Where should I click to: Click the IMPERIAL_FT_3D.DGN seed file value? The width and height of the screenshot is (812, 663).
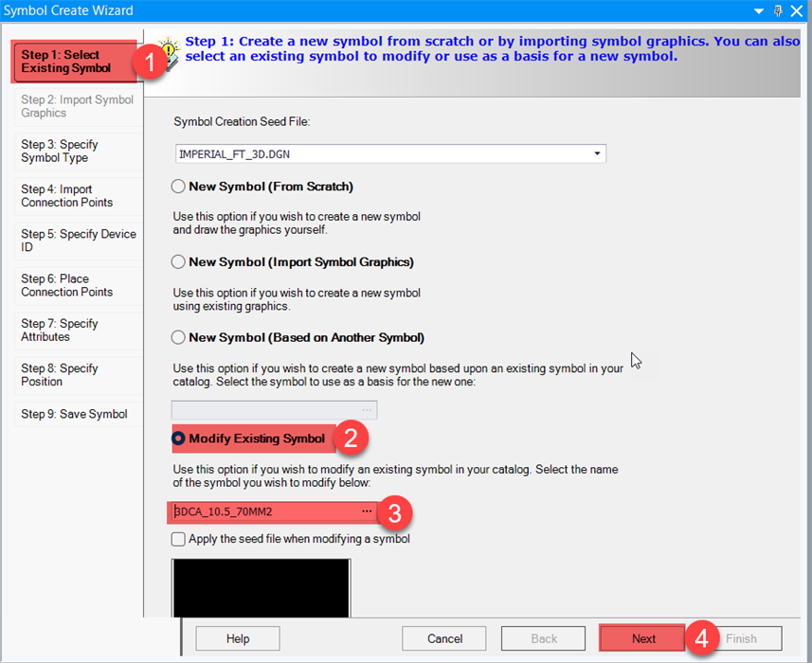click(235, 154)
